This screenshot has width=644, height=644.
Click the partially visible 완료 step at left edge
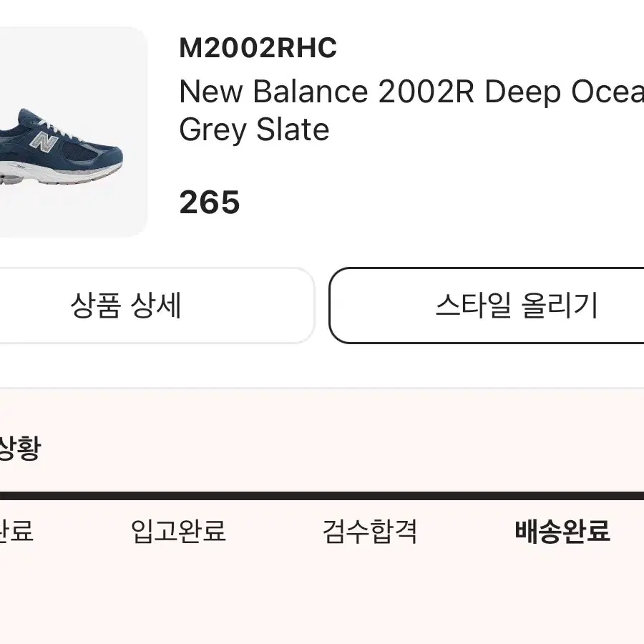[16, 531]
